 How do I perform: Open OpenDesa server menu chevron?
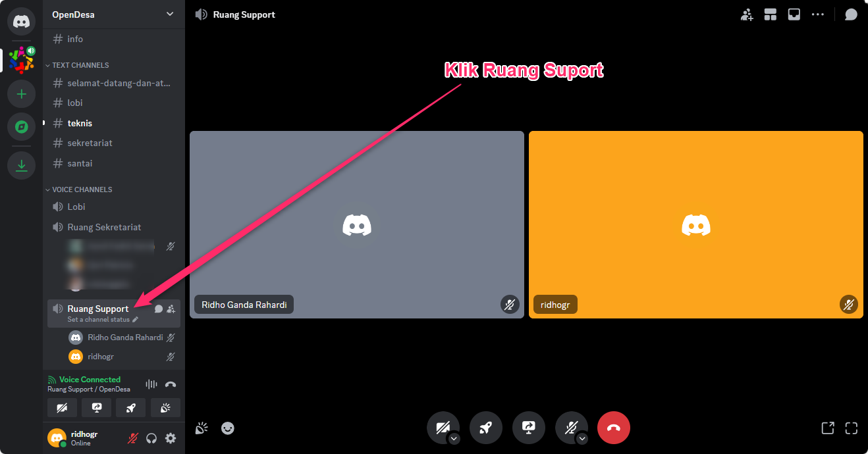[170, 14]
